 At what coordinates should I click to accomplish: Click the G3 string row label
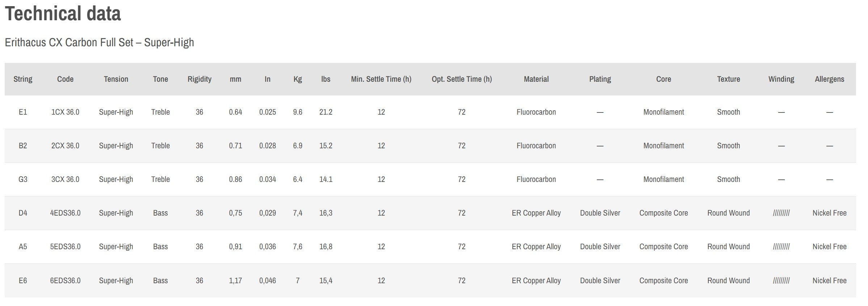[x=23, y=179]
